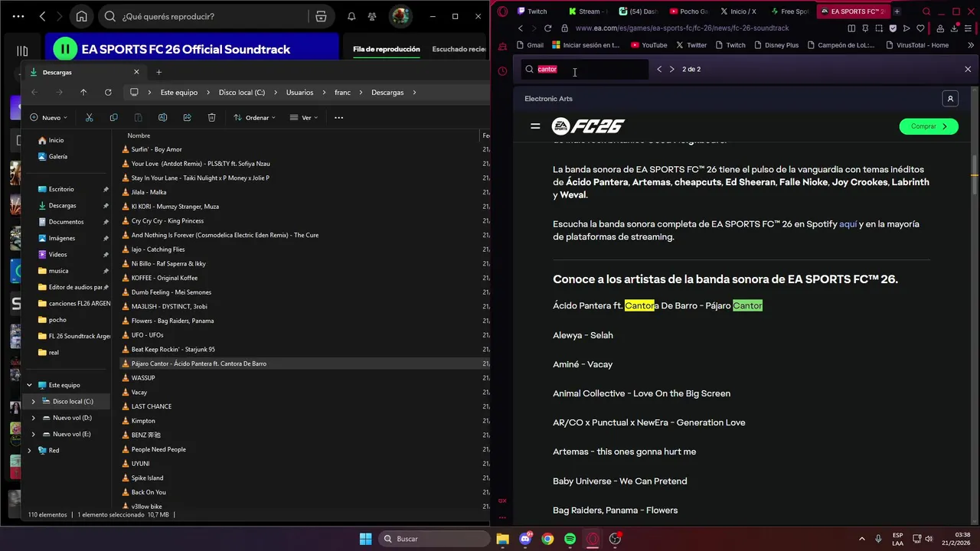Click the cantor find-in-page field

click(x=585, y=69)
